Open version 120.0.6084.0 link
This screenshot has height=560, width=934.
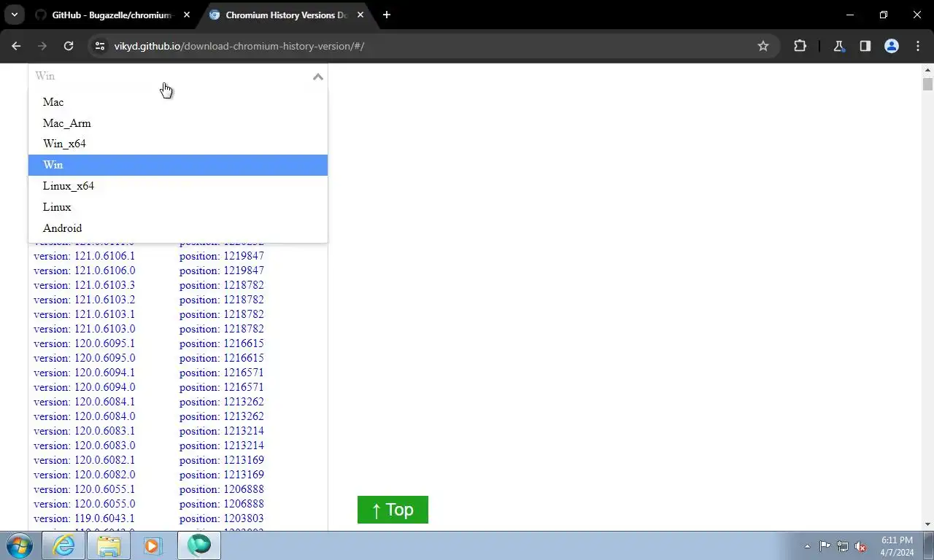[x=84, y=416]
